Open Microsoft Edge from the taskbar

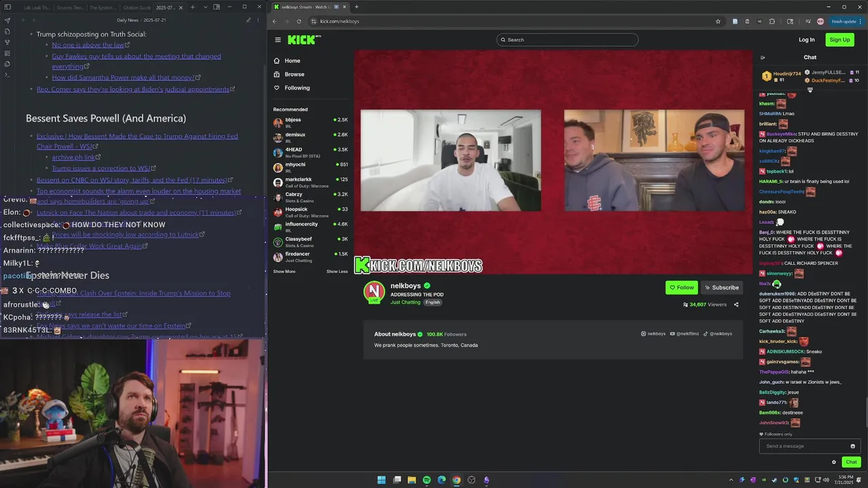click(x=441, y=480)
